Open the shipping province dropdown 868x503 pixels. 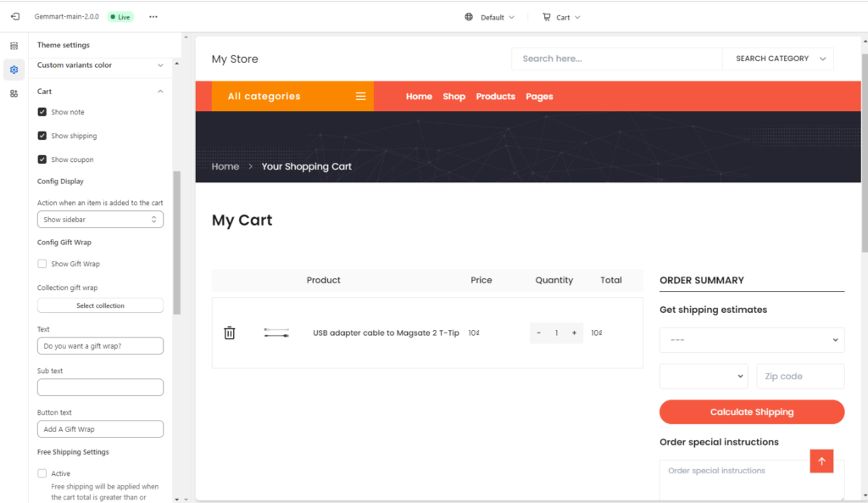(x=704, y=376)
